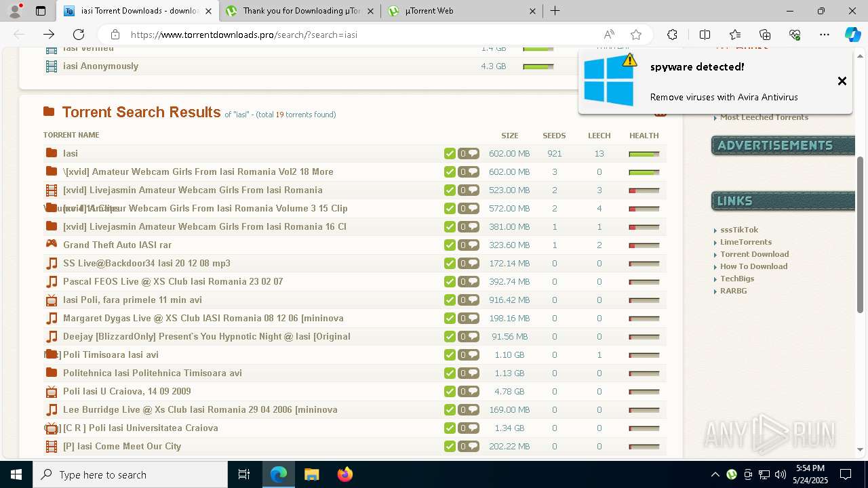Open Most Leeched Torrents link

click(764, 117)
